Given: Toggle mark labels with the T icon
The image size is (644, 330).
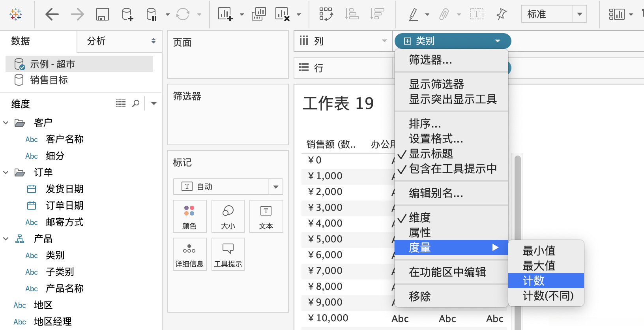Looking at the screenshot, I should click(477, 14).
